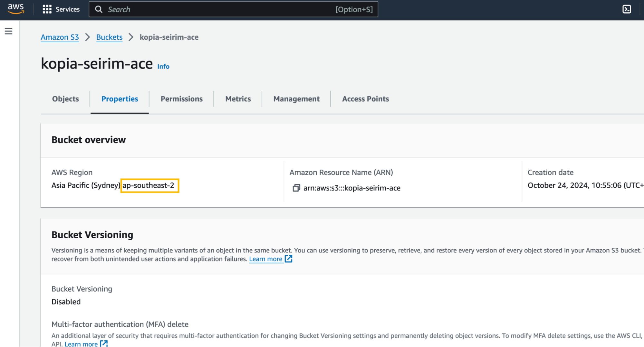Click the Amazon Resource Name (ARN) label
The height and width of the screenshot is (347, 644).
(341, 173)
